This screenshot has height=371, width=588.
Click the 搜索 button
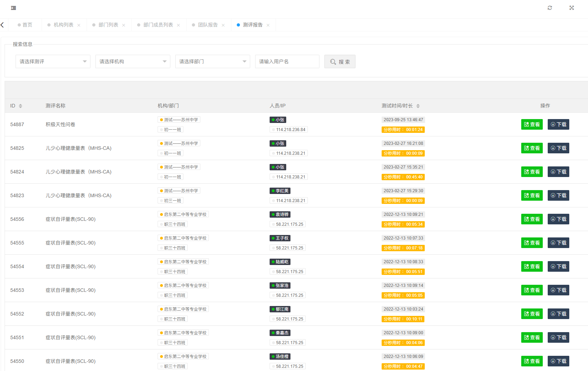click(340, 61)
